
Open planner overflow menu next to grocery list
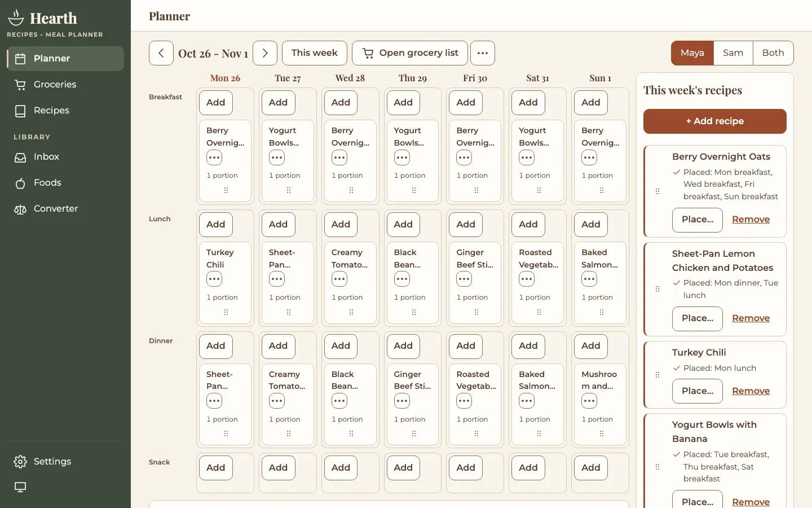[483, 53]
